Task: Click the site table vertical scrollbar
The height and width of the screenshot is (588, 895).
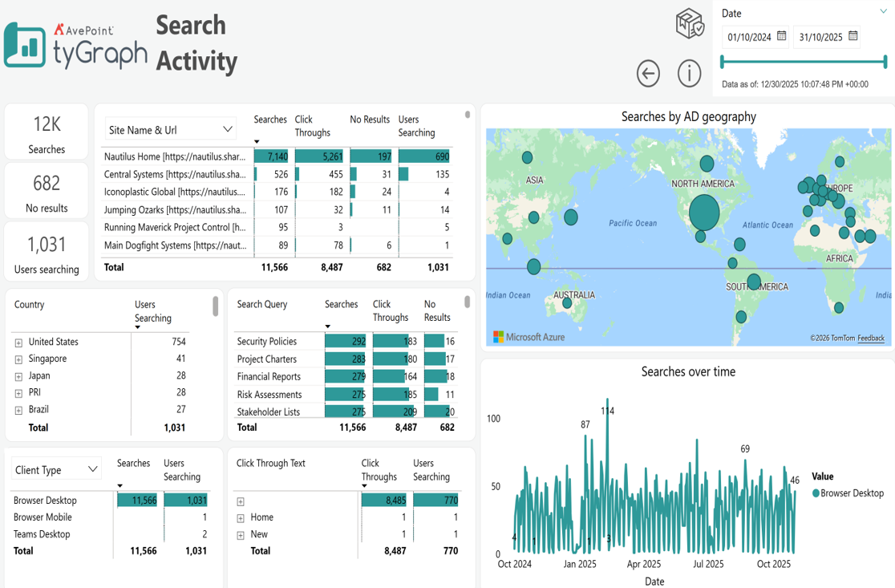Action: click(468, 115)
